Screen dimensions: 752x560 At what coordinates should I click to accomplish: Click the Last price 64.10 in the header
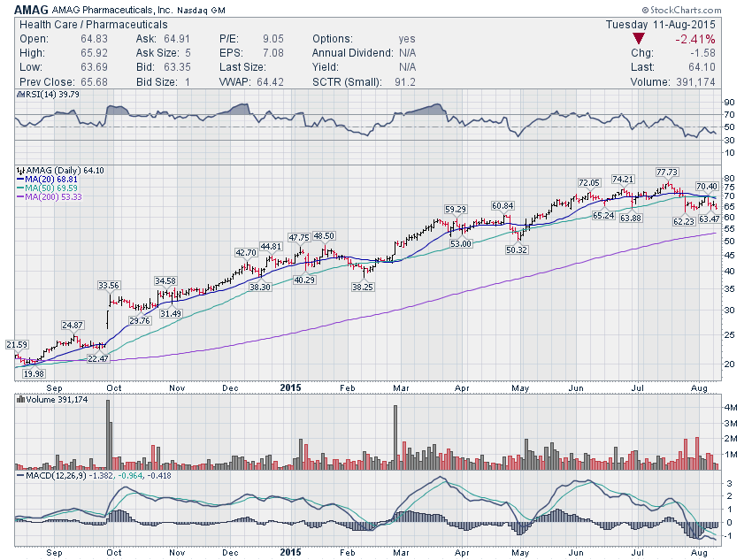point(702,67)
